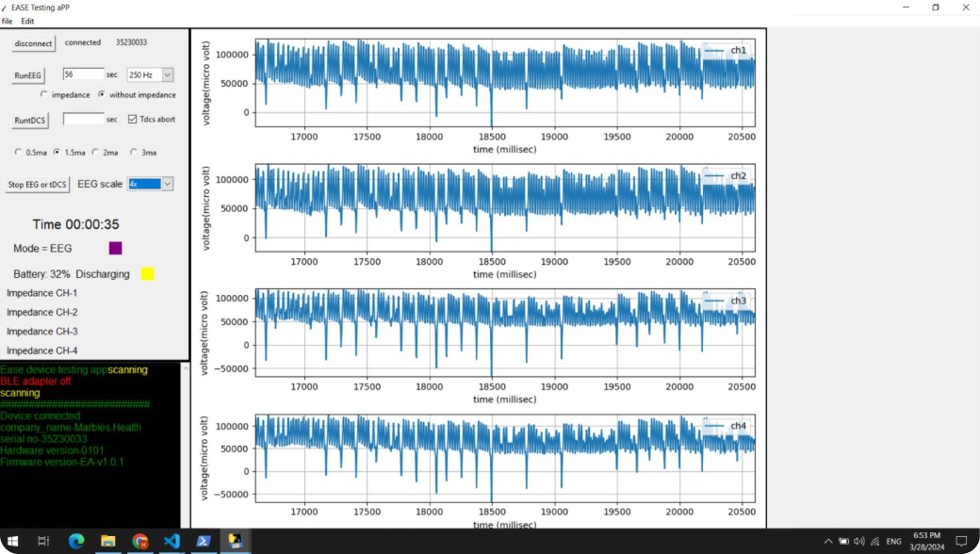Toggle the Tdcs abort checkbox
Viewport: 980px width, 554px height.
132,120
